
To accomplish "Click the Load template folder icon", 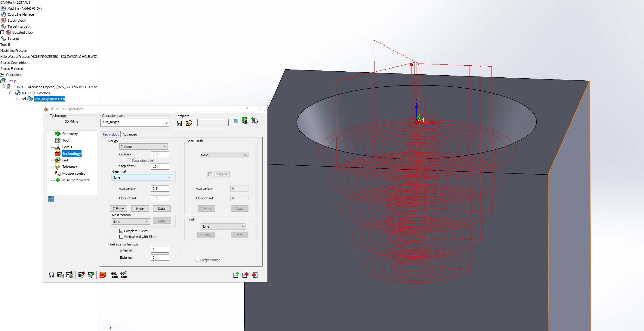I will pyautogui.click(x=189, y=123).
